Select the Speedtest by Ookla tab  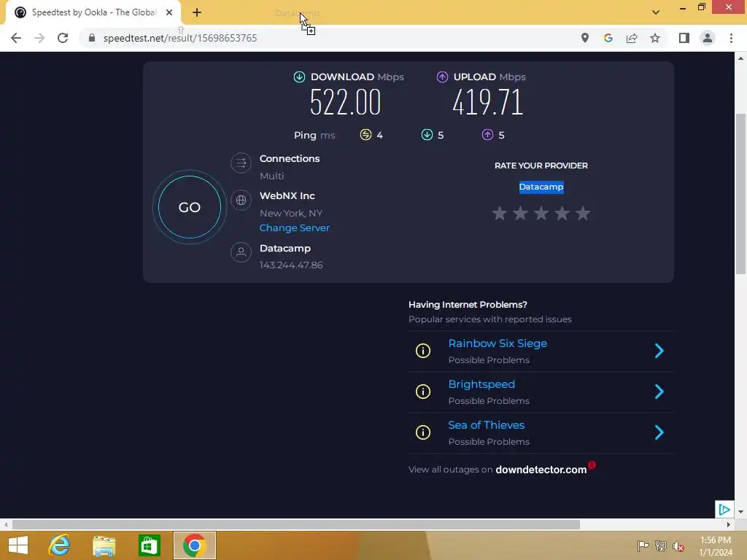(93, 12)
